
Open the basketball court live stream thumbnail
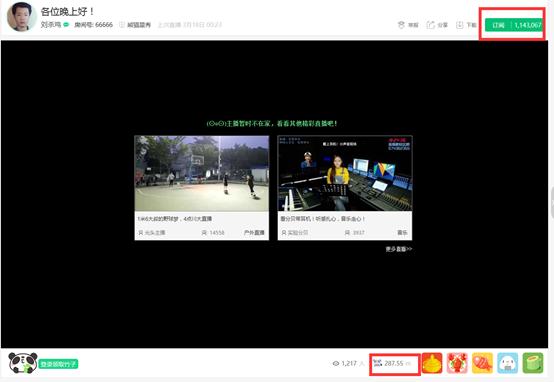pyautogui.click(x=201, y=174)
